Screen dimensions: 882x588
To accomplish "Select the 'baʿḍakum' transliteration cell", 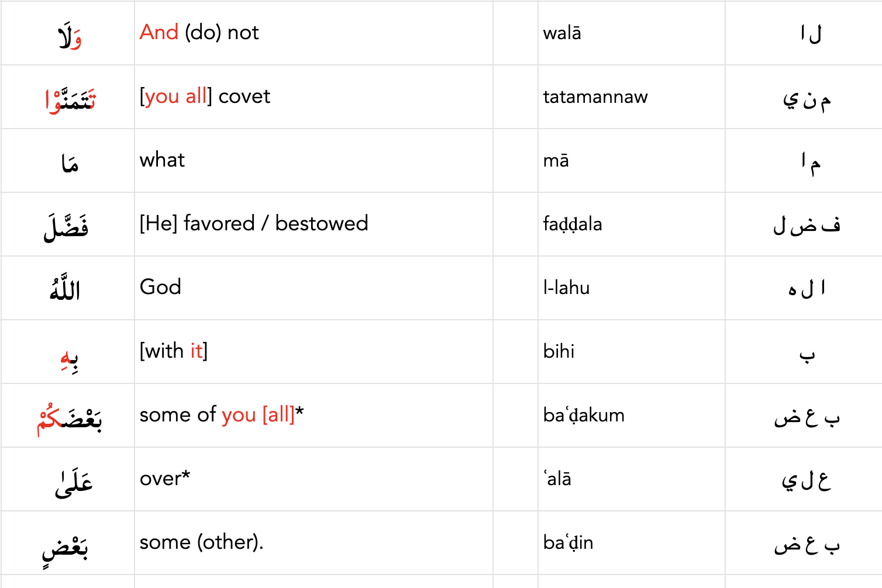I will [583, 416].
